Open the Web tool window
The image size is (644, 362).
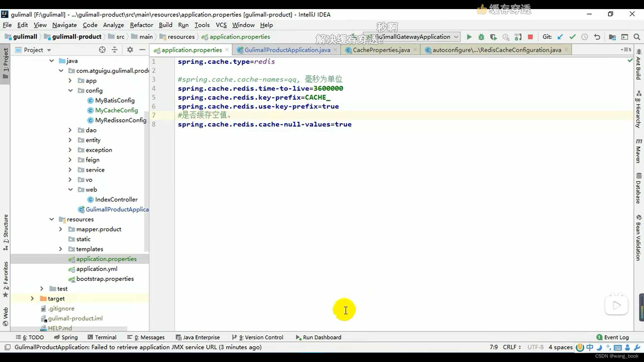point(5,317)
